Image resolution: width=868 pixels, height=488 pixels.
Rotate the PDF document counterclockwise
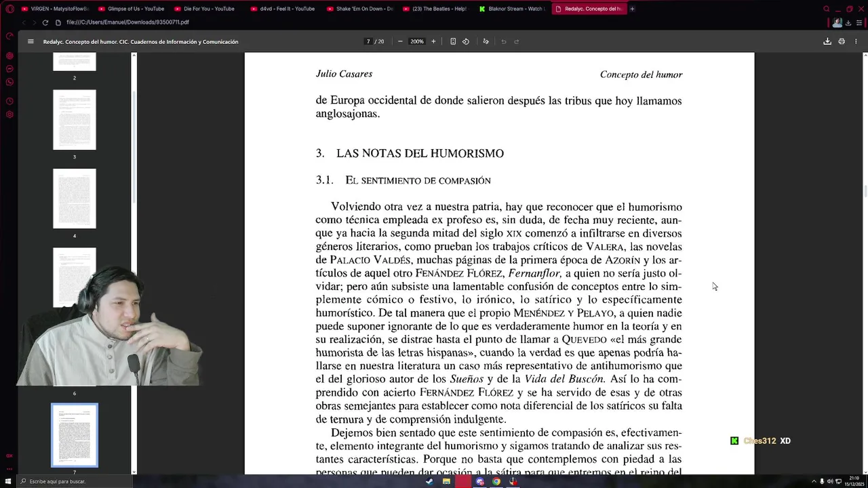[x=466, y=41]
